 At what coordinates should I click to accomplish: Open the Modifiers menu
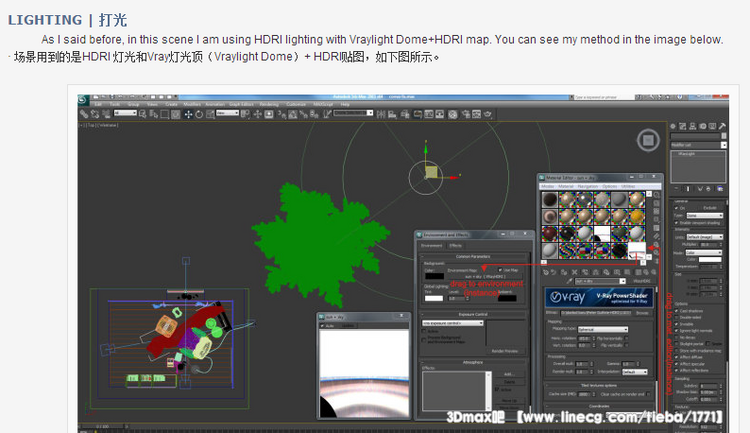[x=192, y=104]
